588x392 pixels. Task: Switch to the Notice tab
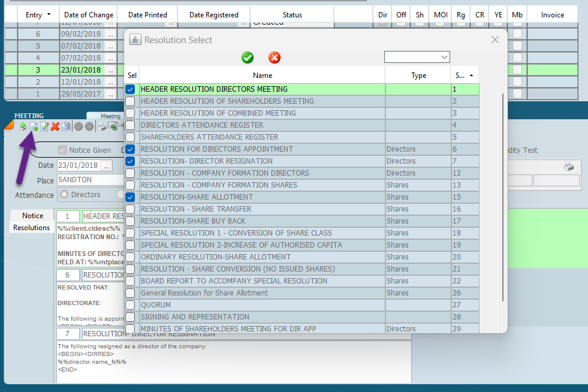pos(33,216)
